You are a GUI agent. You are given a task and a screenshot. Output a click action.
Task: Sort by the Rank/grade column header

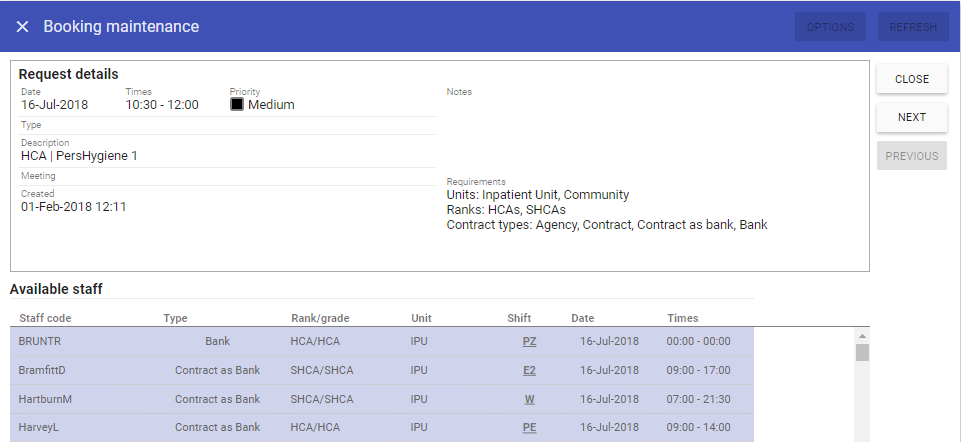[320, 318]
